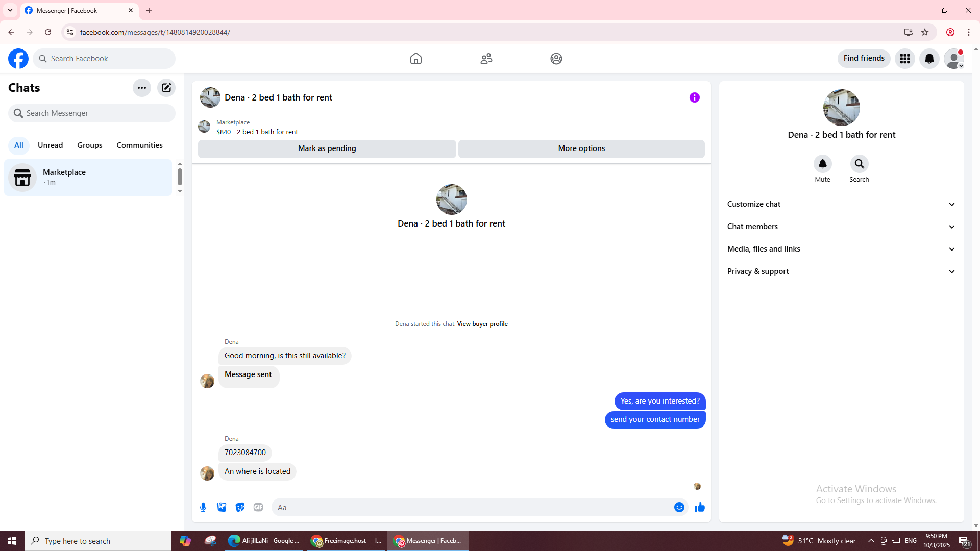Open the Marketplace chat in list
The width and height of the screenshot is (980, 551).
(x=88, y=178)
